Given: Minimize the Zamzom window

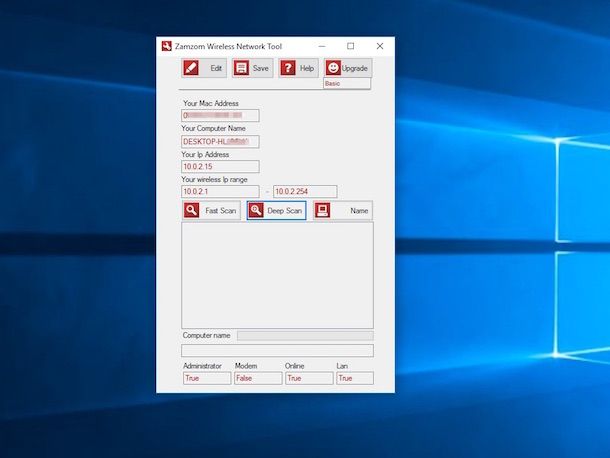Looking at the screenshot, I should pyautogui.click(x=322, y=46).
